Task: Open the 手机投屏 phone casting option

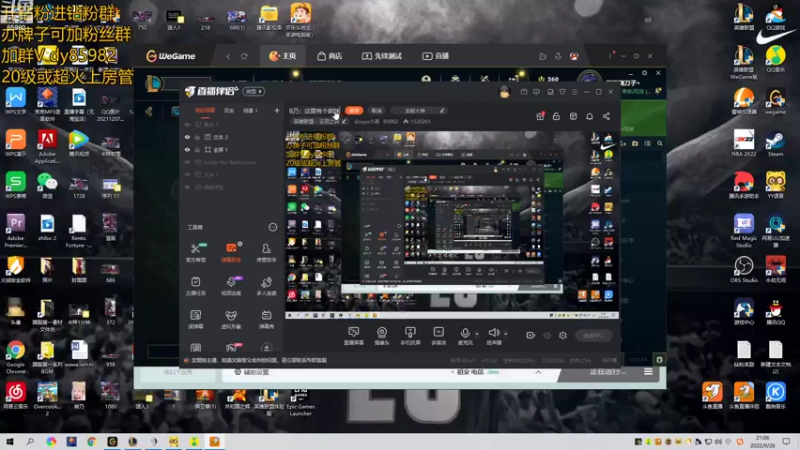Action: (x=410, y=336)
